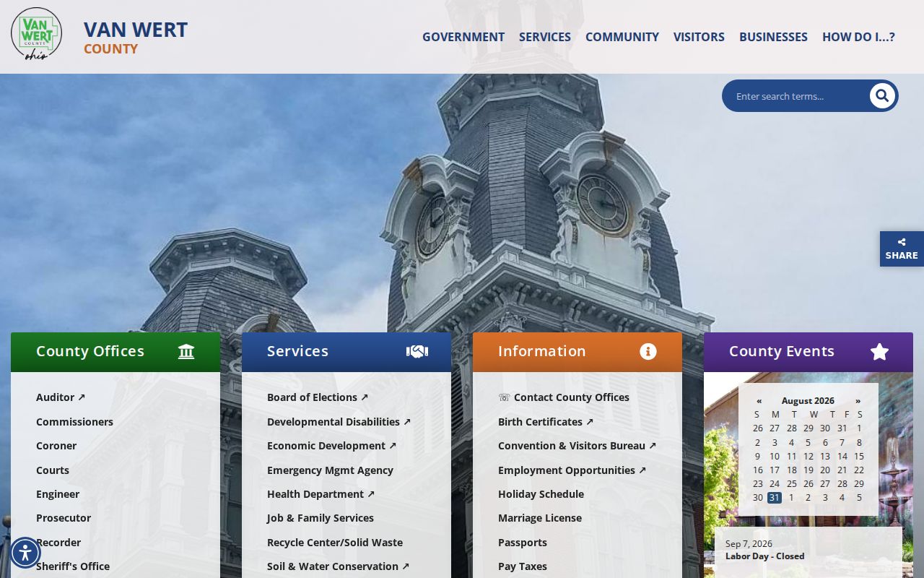Open the Emergency Mgmt Agency link
The height and width of the screenshot is (578, 924).
tap(330, 470)
